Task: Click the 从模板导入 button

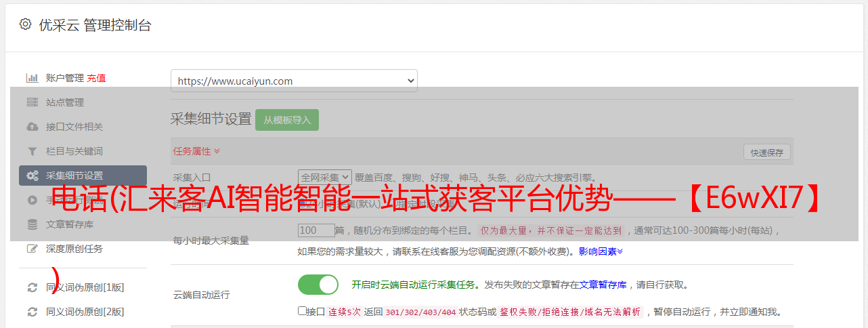Action: click(287, 120)
